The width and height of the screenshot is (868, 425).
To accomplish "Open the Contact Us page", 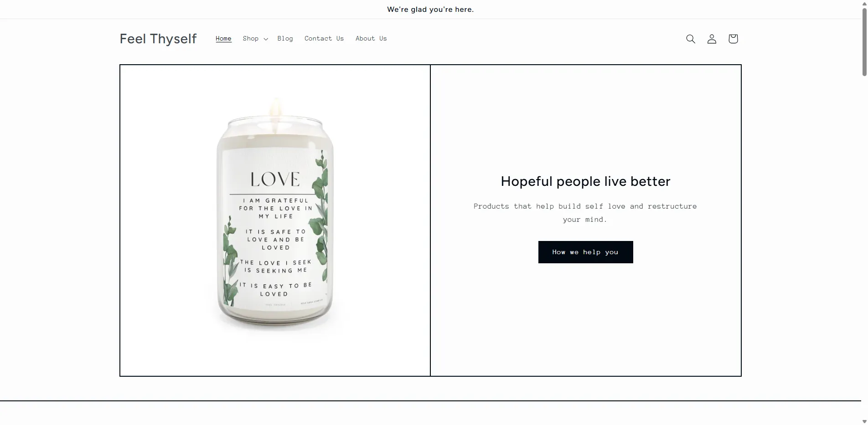I will click(x=324, y=39).
